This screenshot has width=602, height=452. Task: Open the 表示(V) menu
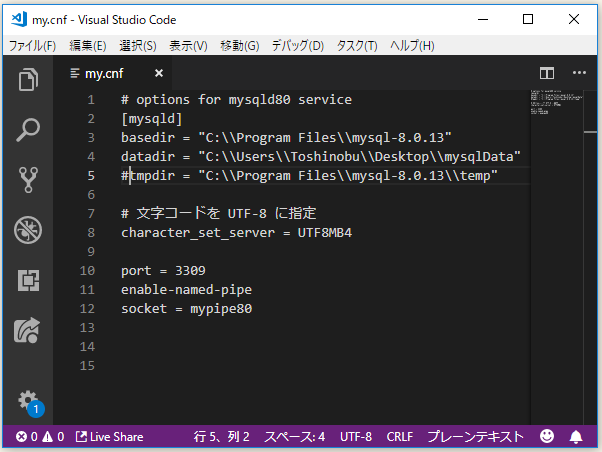189,46
